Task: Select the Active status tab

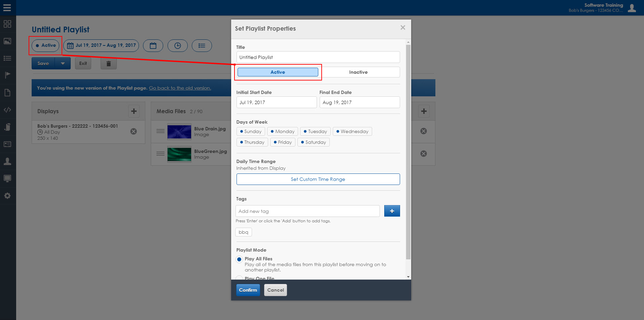Action: 278,72
